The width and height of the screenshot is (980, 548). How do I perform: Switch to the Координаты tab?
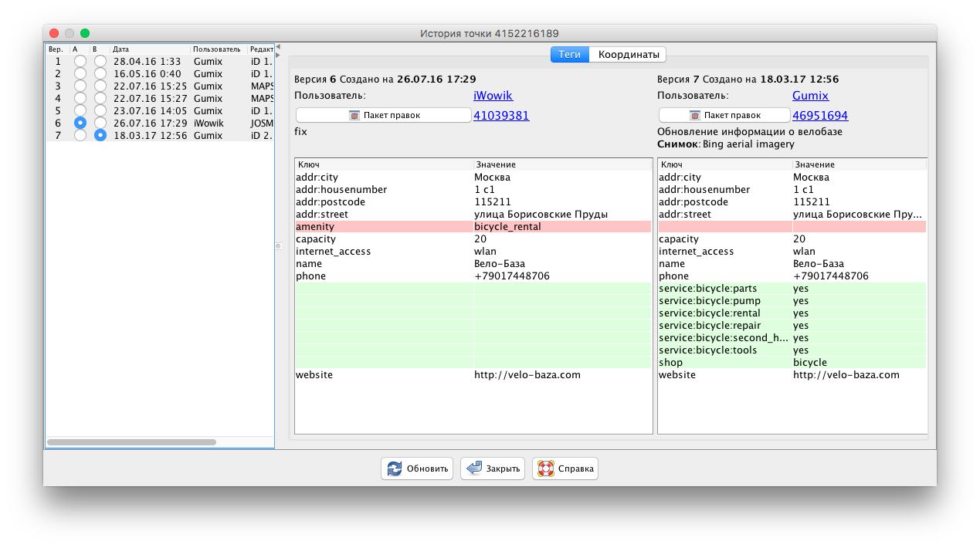(629, 55)
